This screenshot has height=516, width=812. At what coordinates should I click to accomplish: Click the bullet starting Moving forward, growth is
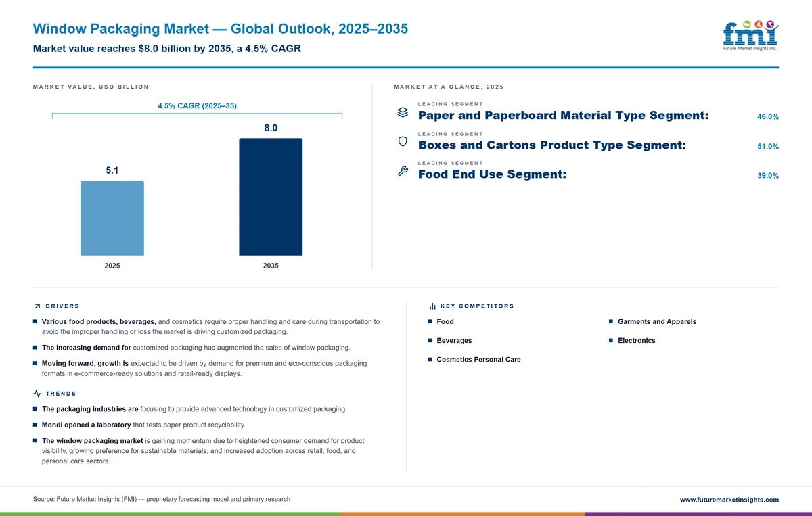pos(204,369)
